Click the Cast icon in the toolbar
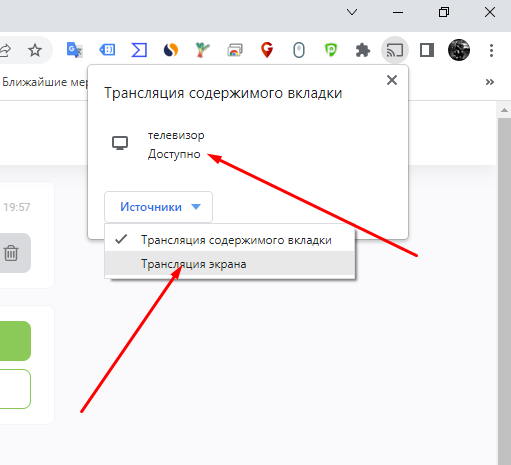The width and height of the screenshot is (511, 465). coord(395,50)
